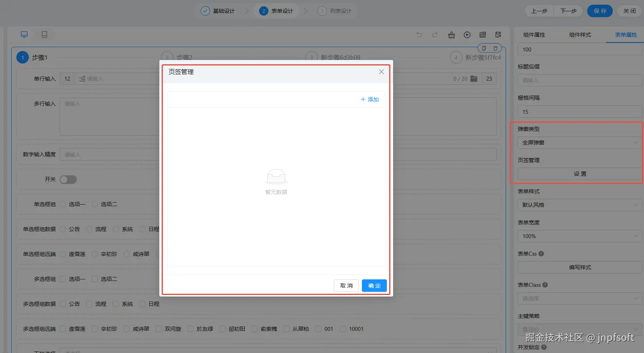Click the clear canvas broom icon
Screen dimensions: 644x353
(452, 35)
